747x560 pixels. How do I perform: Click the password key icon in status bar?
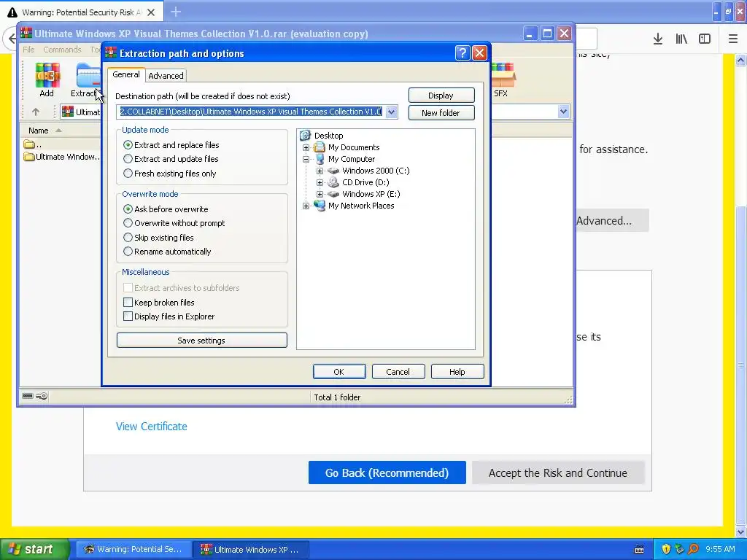click(42, 396)
